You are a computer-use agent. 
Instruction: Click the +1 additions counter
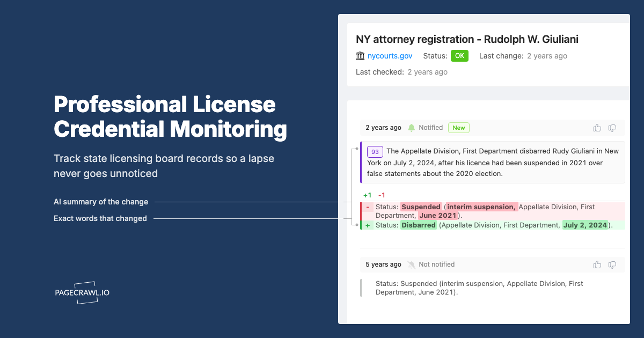pyautogui.click(x=367, y=195)
